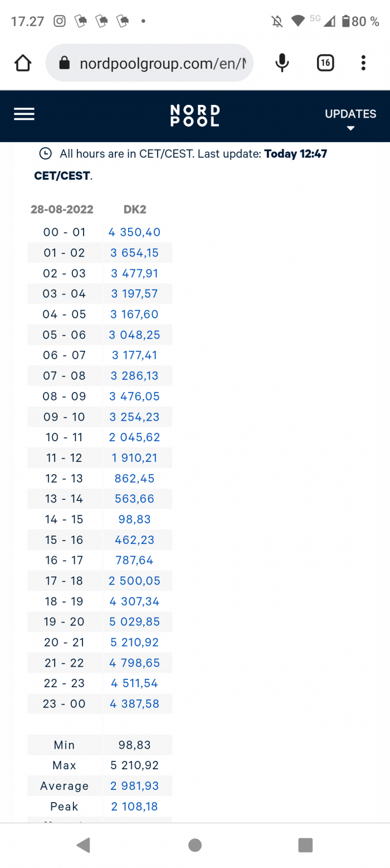This screenshot has width=390, height=868.
Task: Open the 00 - 01 price 4 350,40
Action: point(134,232)
